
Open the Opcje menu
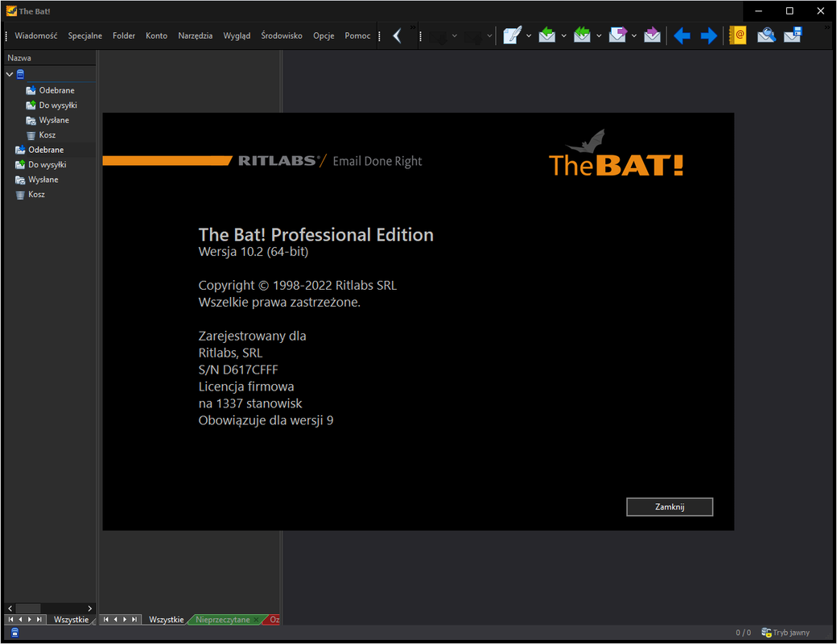pyautogui.click(x=324, y=35)
